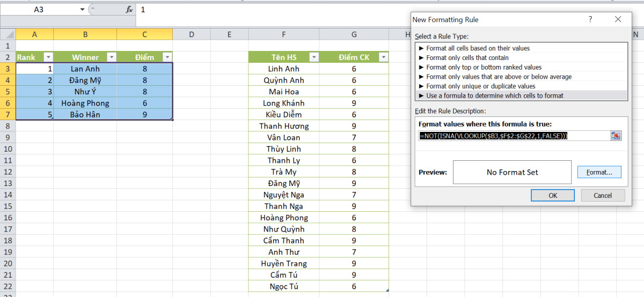Click cell containing 'Ngọc Tú'
The width and height of the screenshot is (644, 297).
pos(283,286)
